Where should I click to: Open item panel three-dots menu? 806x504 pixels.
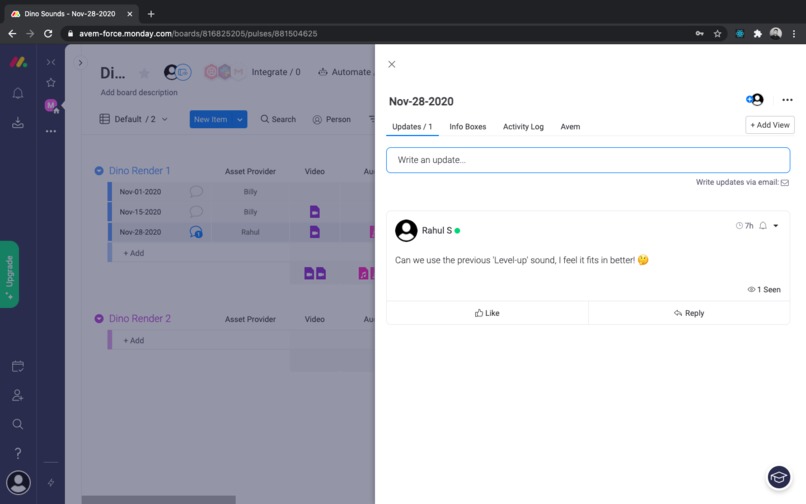click(x=787, y=100)
